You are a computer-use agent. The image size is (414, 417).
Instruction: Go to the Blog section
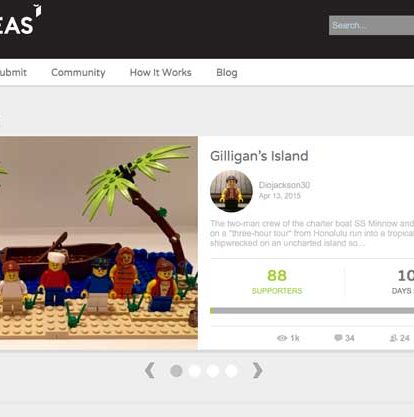point(227,73)
